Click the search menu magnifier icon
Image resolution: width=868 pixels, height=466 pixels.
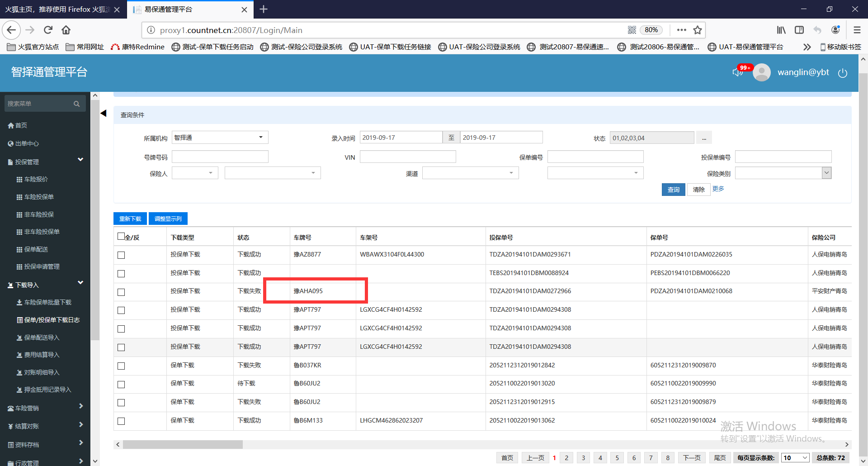[x=76, y=104]
